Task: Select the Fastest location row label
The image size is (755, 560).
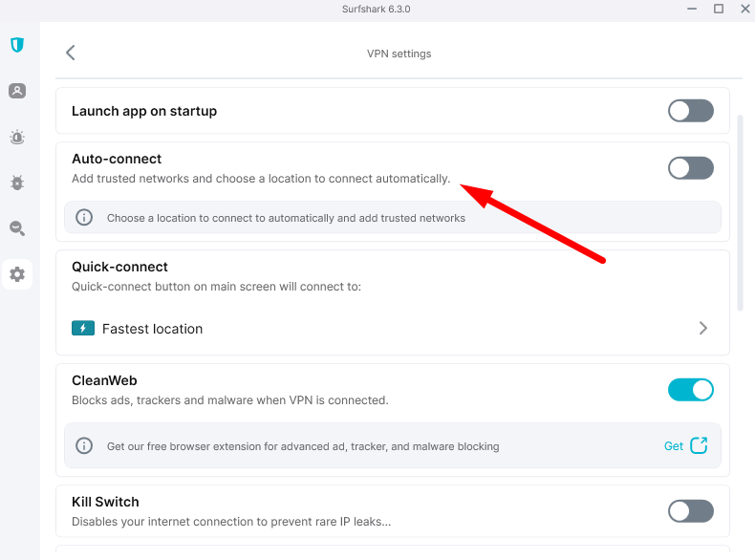Action: (152, 329)
